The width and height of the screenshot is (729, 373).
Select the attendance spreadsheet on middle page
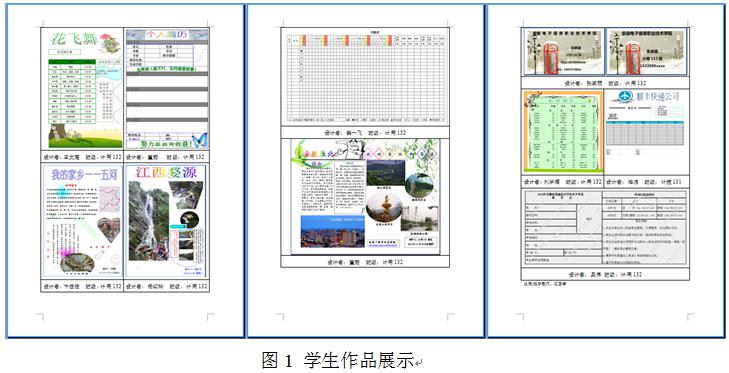point(365,77)
